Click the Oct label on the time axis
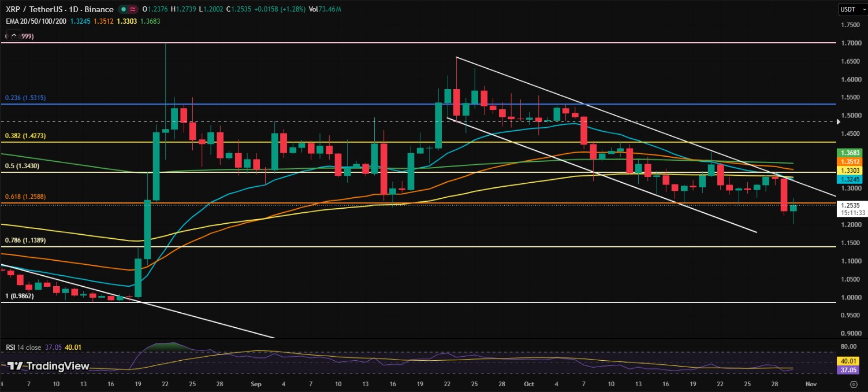 click(x=529, y=383)
